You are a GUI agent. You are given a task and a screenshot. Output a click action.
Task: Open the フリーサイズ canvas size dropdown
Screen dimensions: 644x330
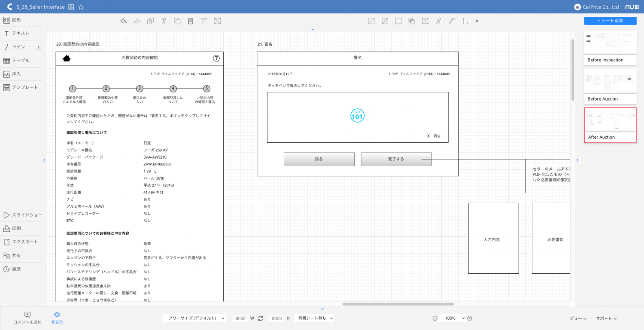(x=194, y=318)
